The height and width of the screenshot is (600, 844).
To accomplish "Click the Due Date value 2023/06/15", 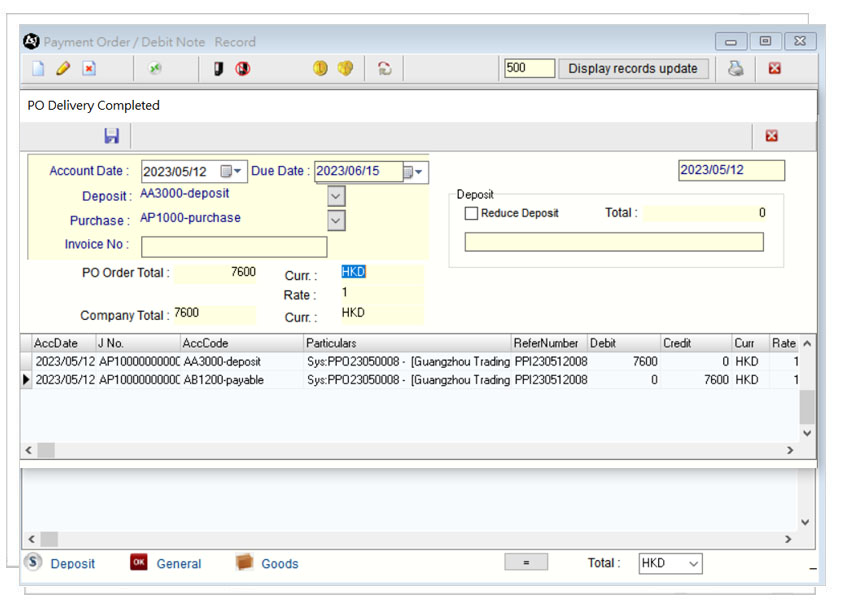I will (348, 171).
